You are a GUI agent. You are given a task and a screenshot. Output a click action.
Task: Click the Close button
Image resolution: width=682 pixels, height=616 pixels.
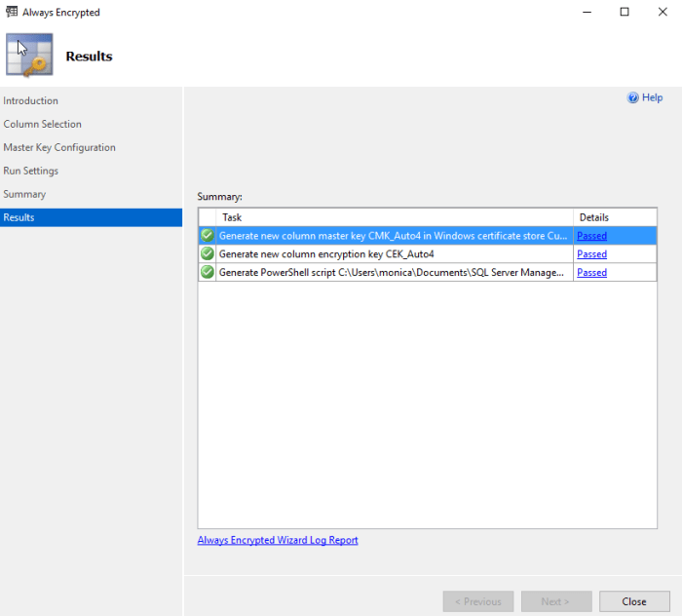[634, 601]
